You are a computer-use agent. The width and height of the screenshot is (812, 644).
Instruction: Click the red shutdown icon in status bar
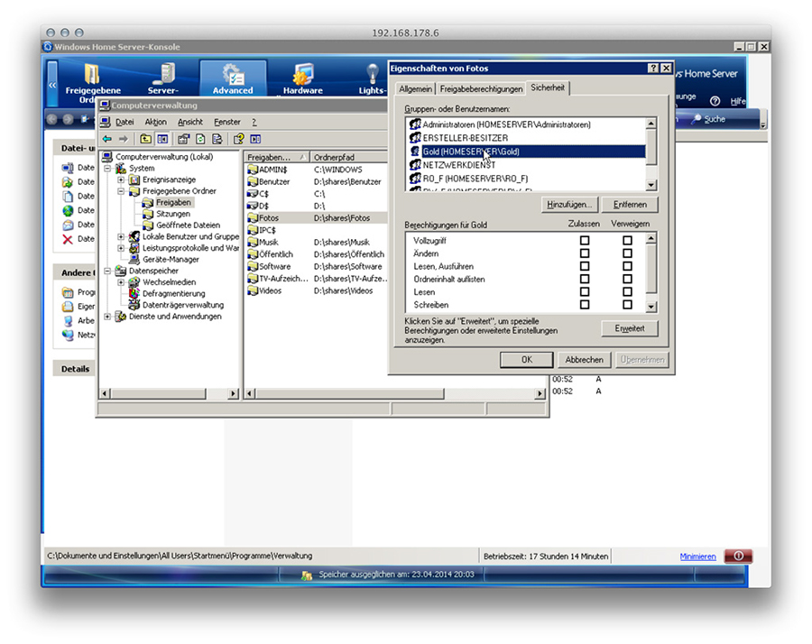[x=738, y=557]
